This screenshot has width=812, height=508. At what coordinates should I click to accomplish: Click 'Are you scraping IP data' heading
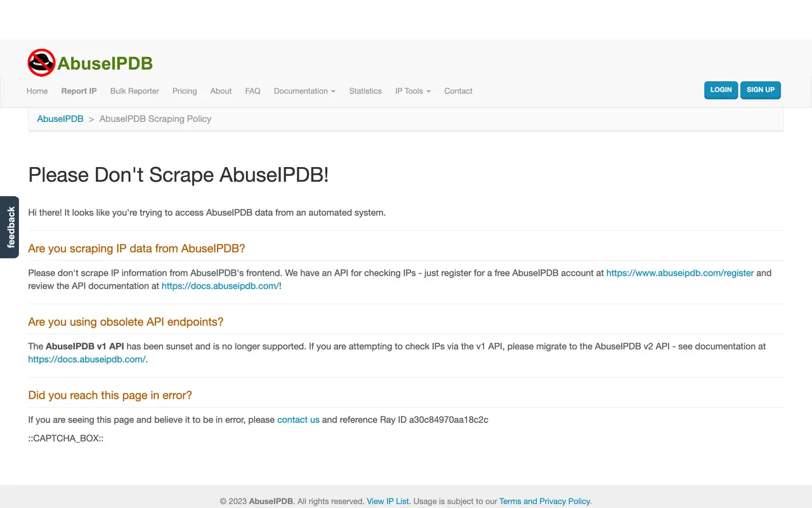coord(136,248)
